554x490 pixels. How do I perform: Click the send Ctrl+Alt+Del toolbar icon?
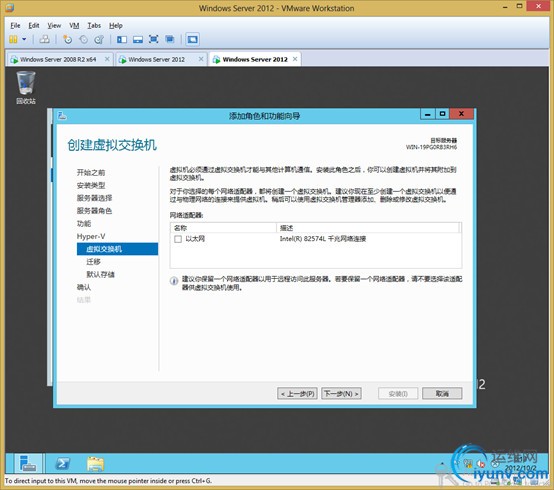click(45, 39)
